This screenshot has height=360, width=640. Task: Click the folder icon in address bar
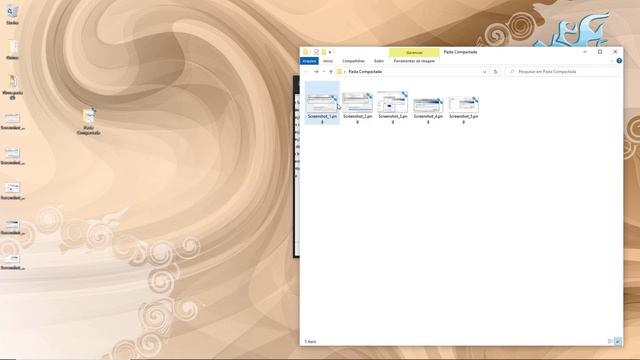pos(339,72)
